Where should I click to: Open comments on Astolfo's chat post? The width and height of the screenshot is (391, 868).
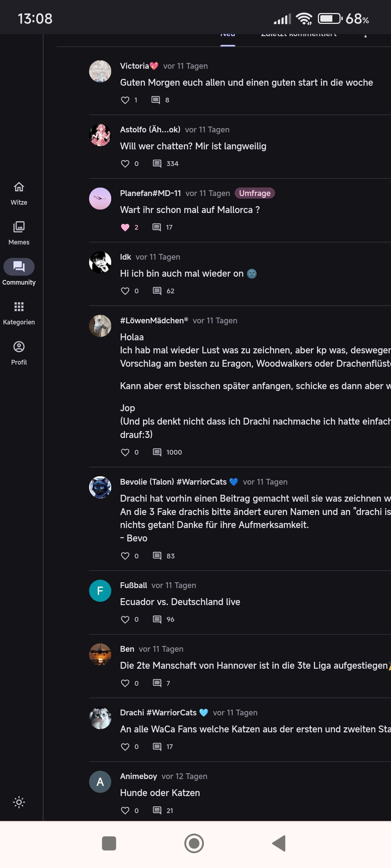[x=157, y=163]
